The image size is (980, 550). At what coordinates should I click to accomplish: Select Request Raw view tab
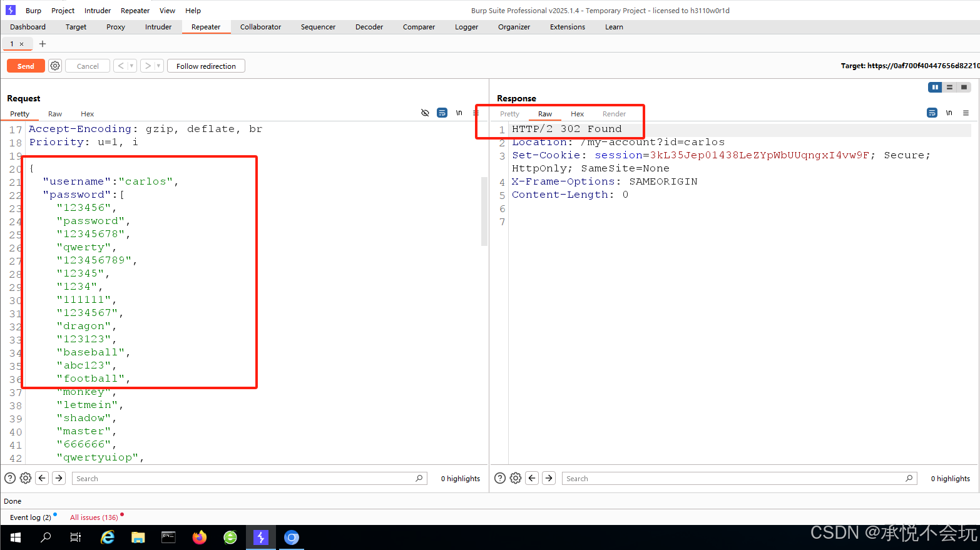point(55,114)
